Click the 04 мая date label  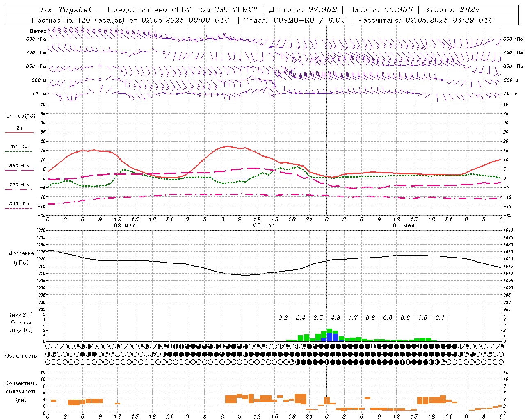[x=403, y=226]
